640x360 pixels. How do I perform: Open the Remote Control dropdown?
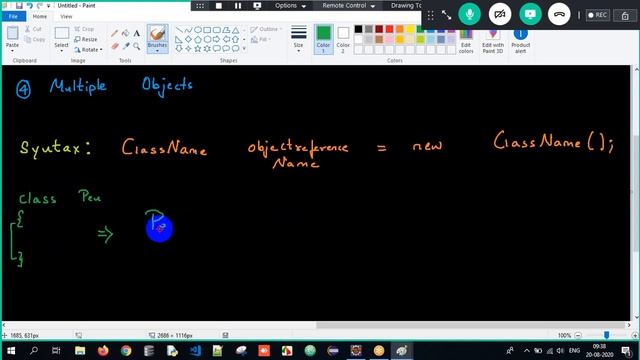(349, 6)
